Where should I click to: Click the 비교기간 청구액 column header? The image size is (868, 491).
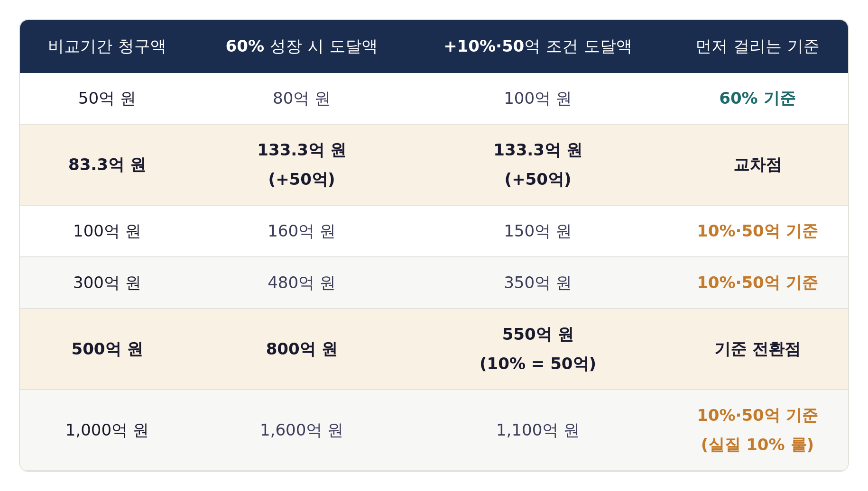(107, 46)
